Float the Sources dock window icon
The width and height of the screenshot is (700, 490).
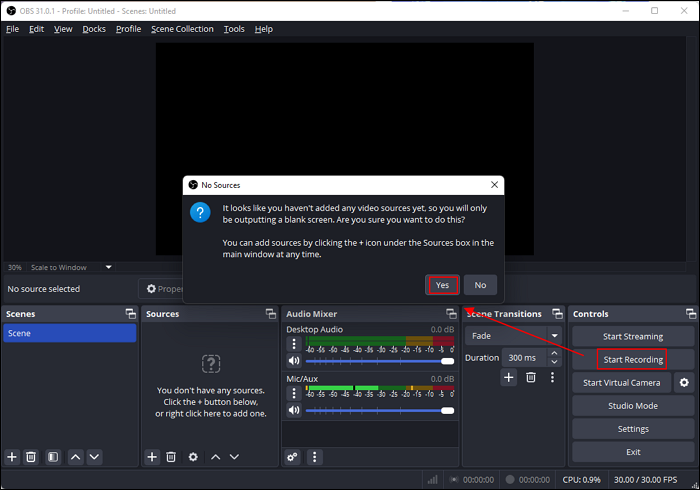tap(271, 314)
